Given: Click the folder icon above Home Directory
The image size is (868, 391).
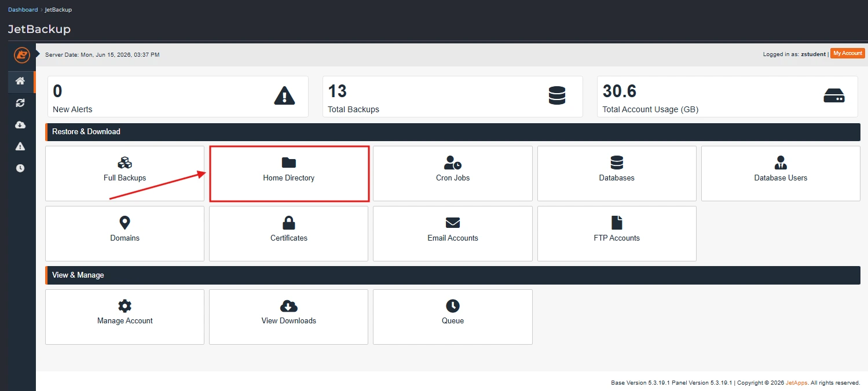Looking at the screenshot, I should [288, 163].
